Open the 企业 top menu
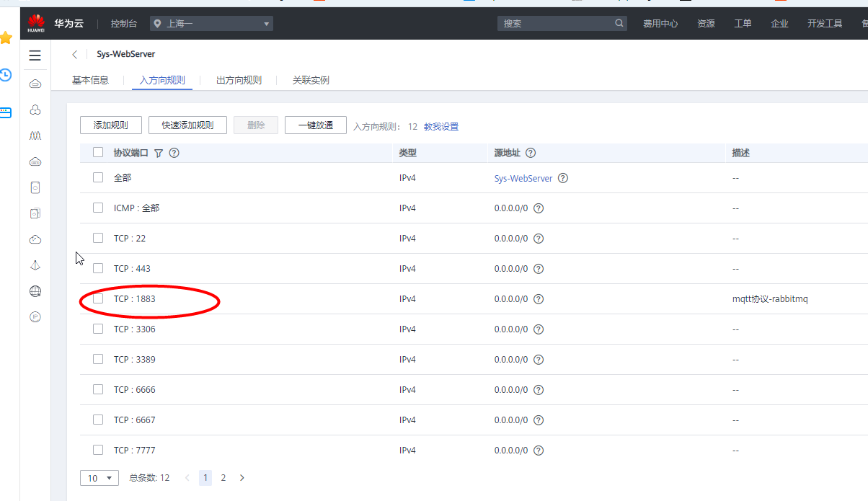This screenshot has width=868, height=501. click(x=779, y=24)
